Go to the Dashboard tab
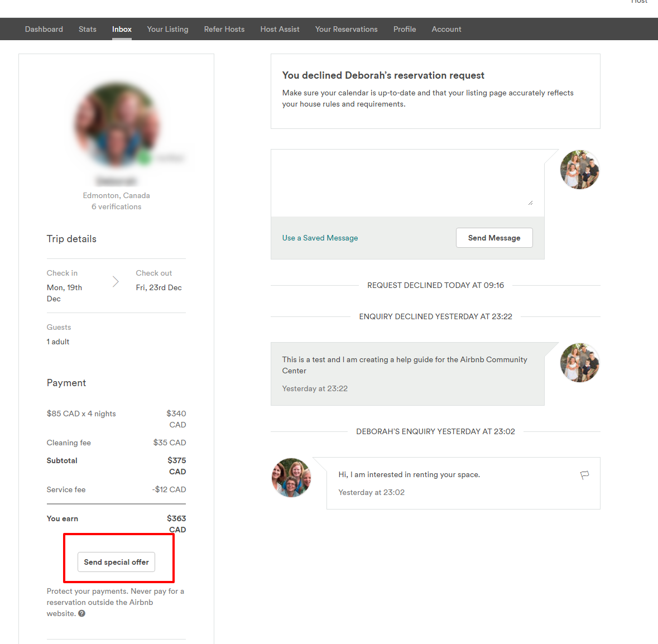 [44, 29]
